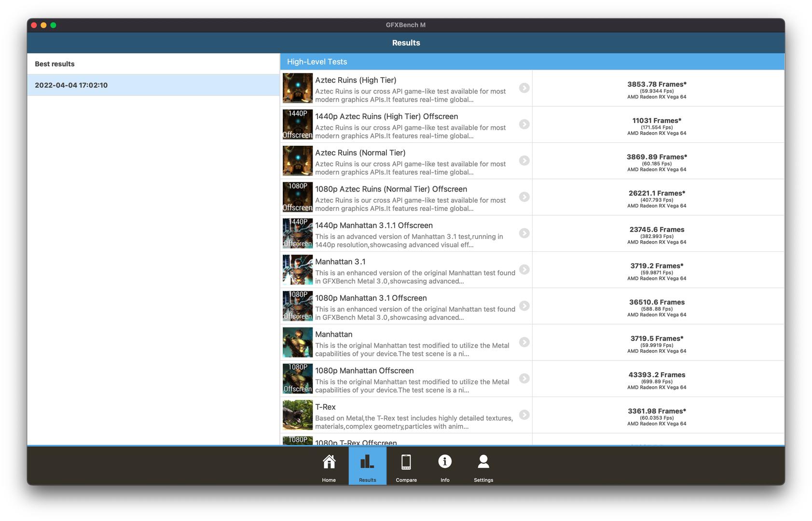The height and width of the screenshot is (521, 812).
Task: Click the 36510.6 Frames result
Action: coord(657,302)
